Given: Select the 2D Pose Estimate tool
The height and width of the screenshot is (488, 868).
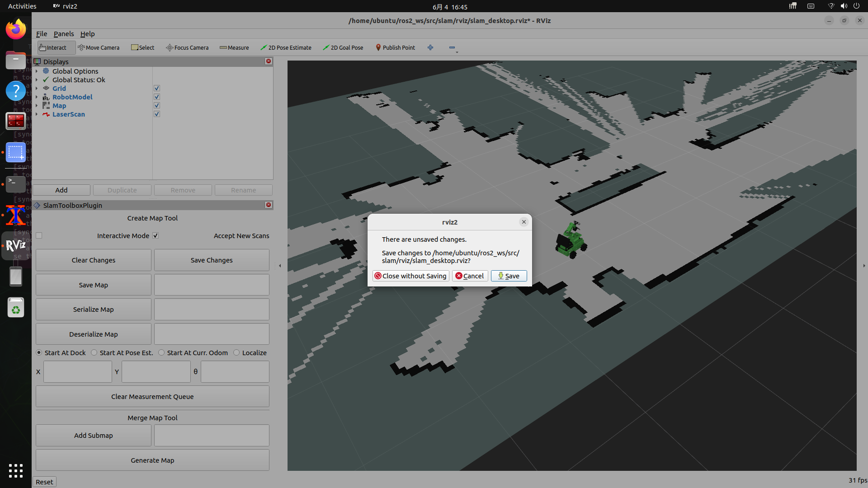Looking at the screenshot, I should coord(286,47).
